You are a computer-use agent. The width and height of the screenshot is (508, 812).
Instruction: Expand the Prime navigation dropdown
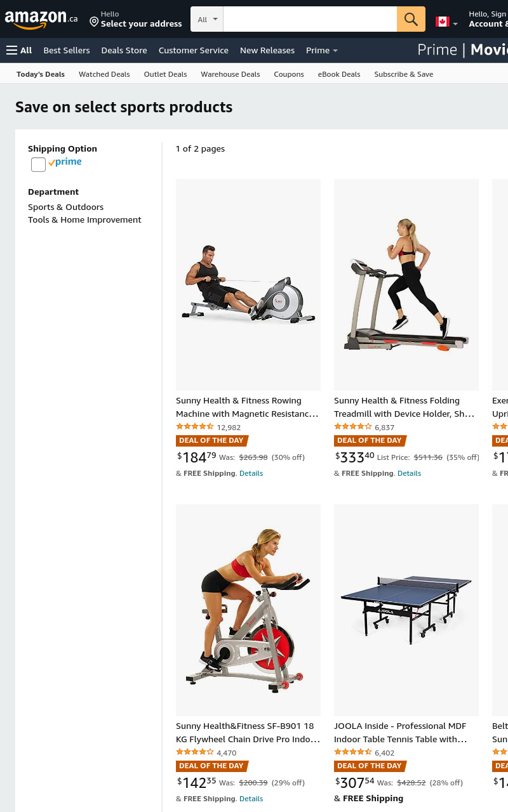point(321,50)
